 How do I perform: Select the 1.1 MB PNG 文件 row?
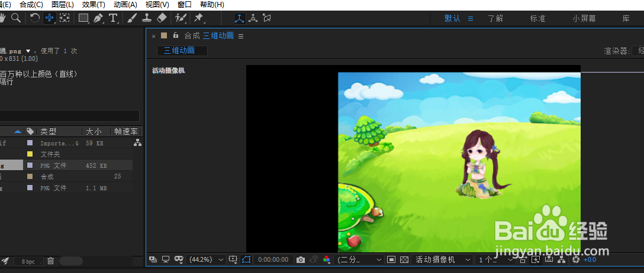click(66, 188)
